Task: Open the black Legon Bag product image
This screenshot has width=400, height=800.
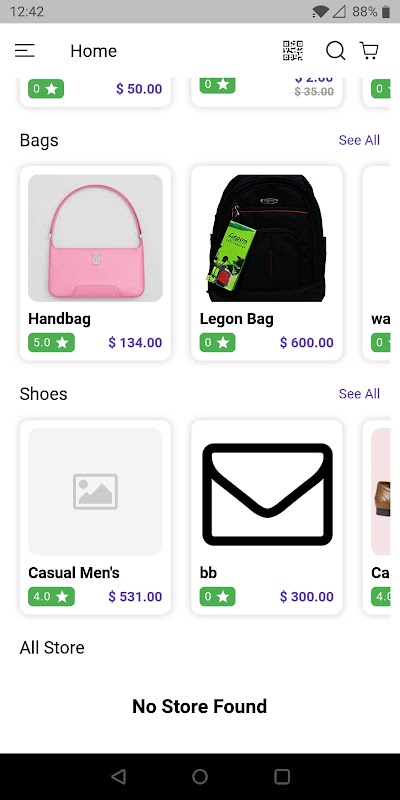Action: 267,238
